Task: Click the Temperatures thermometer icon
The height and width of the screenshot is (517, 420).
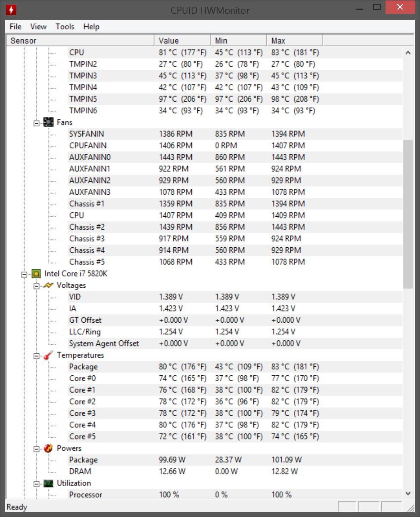Action: point(48,355)
